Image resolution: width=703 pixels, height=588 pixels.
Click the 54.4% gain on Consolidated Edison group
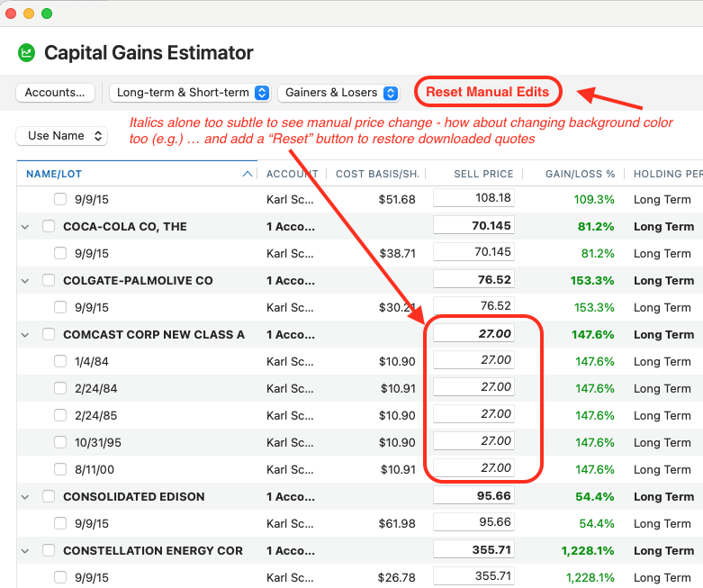click(595, 497)
